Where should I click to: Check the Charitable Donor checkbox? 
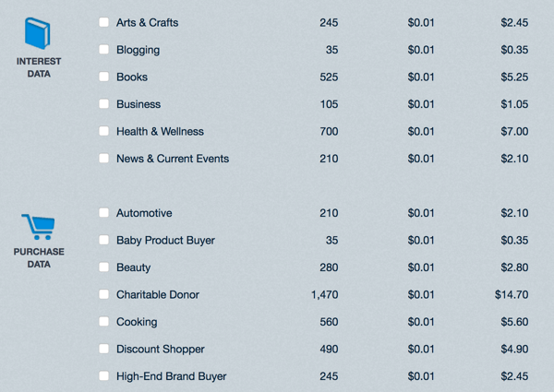(x=103, y=294)
